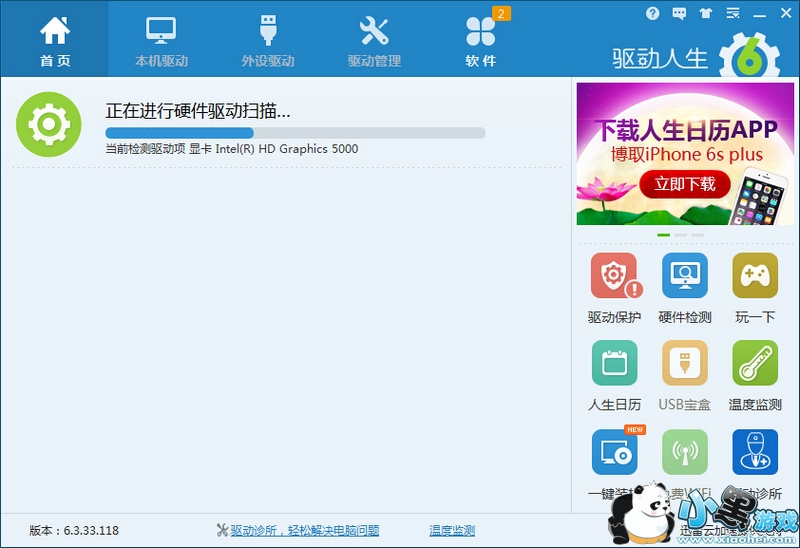
Task: Open the skin shirt icon
Action: point(706,13)
